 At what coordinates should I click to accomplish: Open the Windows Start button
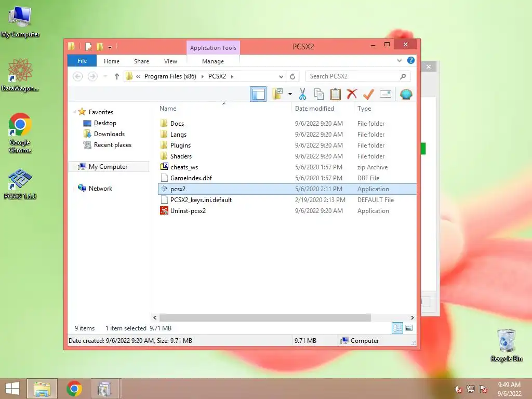pyautogui.click(x=12, y=389)
